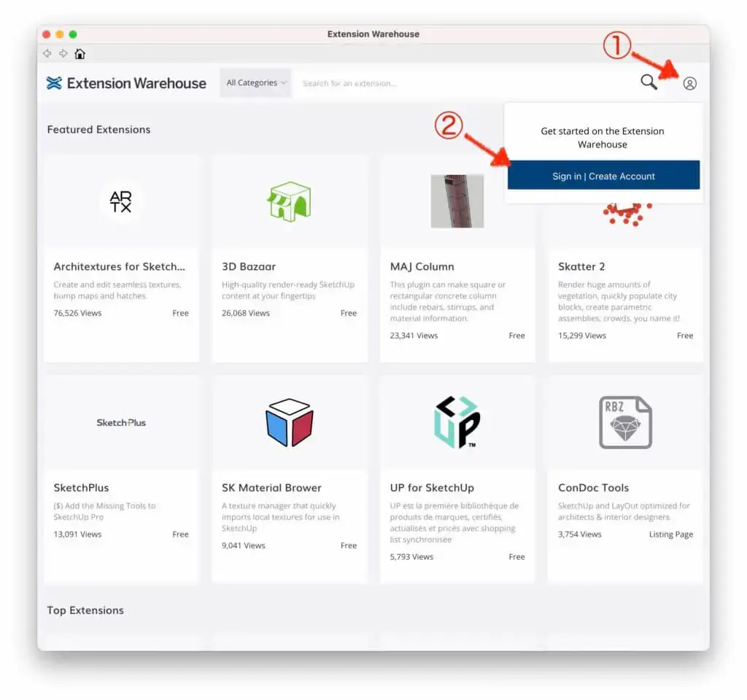Open the SK Material Brower title
This screenshot has width=747, height=700.
[271, 488]
